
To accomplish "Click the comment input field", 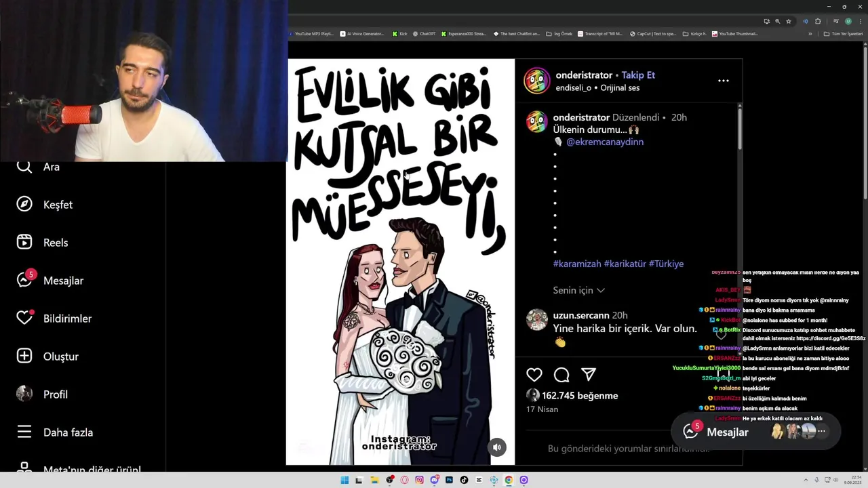I will point(628,449).
